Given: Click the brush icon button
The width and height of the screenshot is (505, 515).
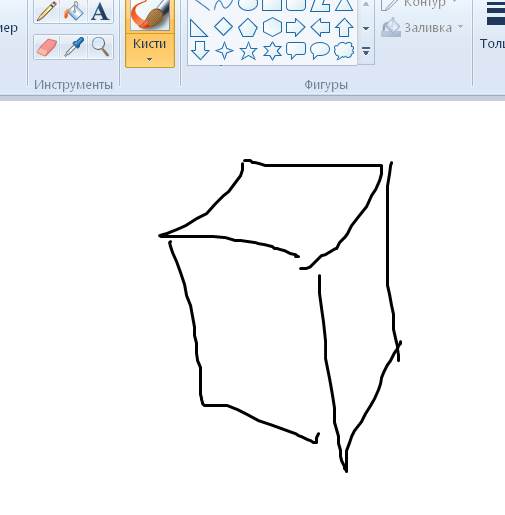Looking at the screenshot, I should point(150,15).
